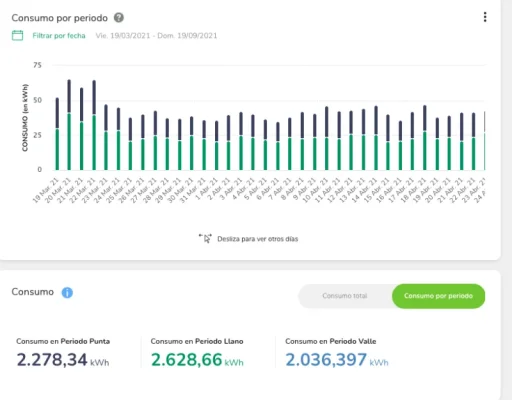Click the date range 19/03/2021 - 19/09/2021

(x=156, y=36)
